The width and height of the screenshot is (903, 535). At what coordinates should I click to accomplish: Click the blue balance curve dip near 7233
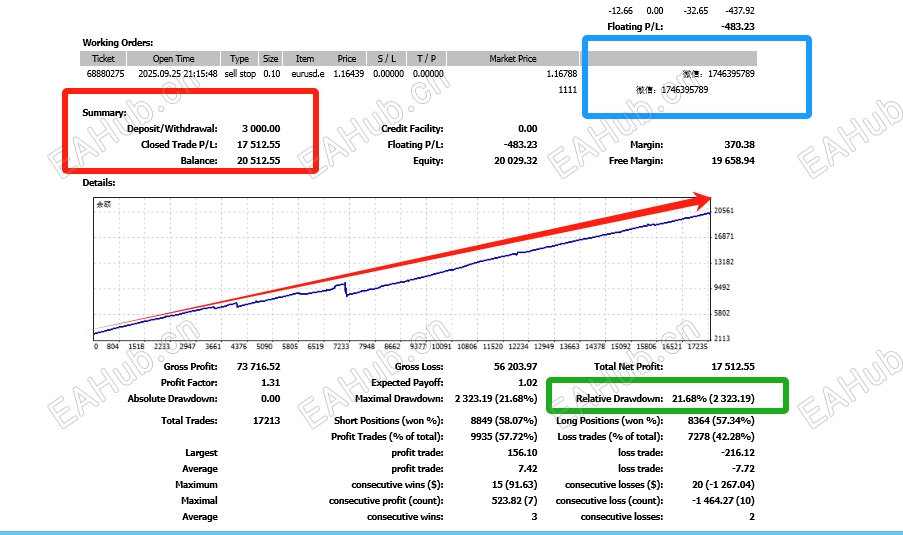346,290
